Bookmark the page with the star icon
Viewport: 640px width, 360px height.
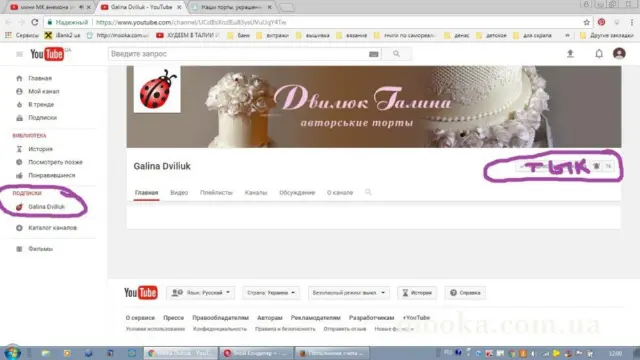[x=587, y=22]
